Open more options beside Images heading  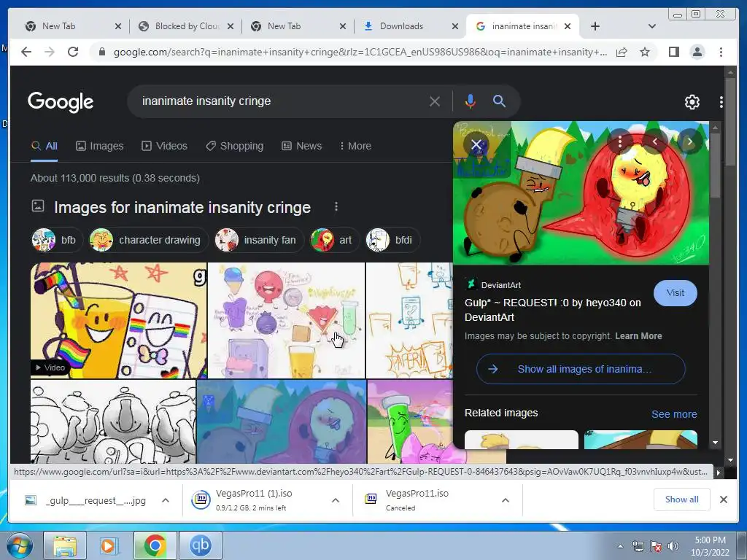click(336, 206)
